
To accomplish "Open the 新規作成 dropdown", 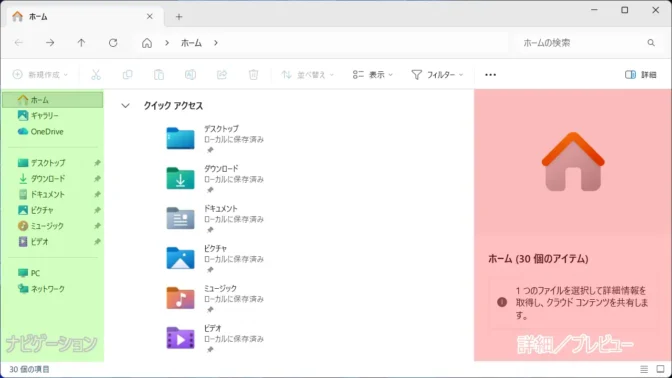I will (40, 75).
